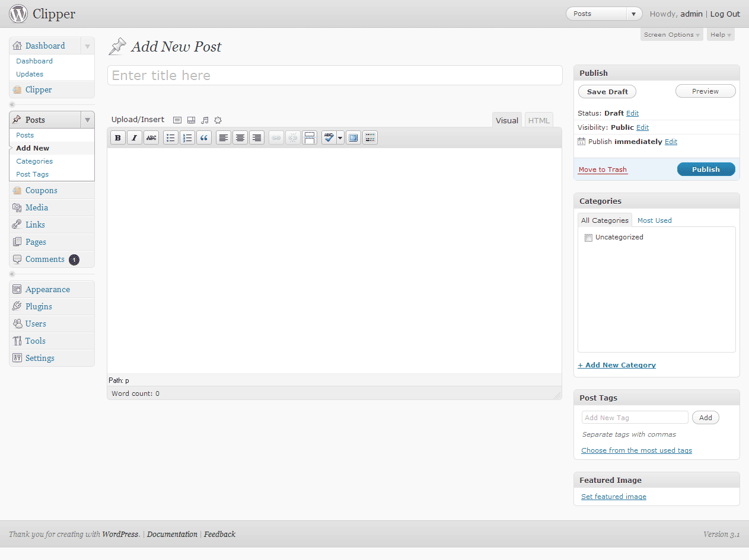Screen dimensions: 749x560
Task: Click the Save Draft button
Action: tap(607, 92)
